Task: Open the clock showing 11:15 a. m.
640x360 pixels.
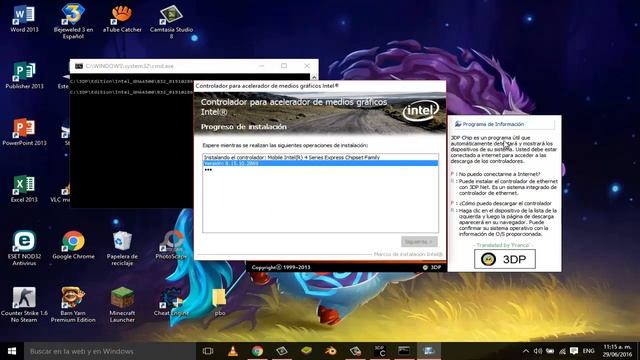Action: point(618,351)
